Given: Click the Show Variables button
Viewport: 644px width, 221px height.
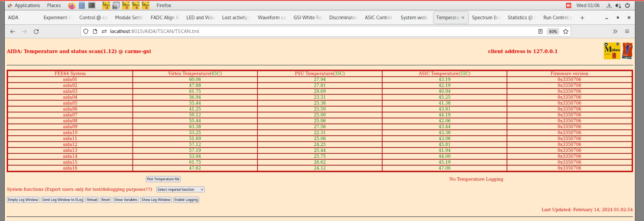Looking at the screenshot, I should coord(126,200).
